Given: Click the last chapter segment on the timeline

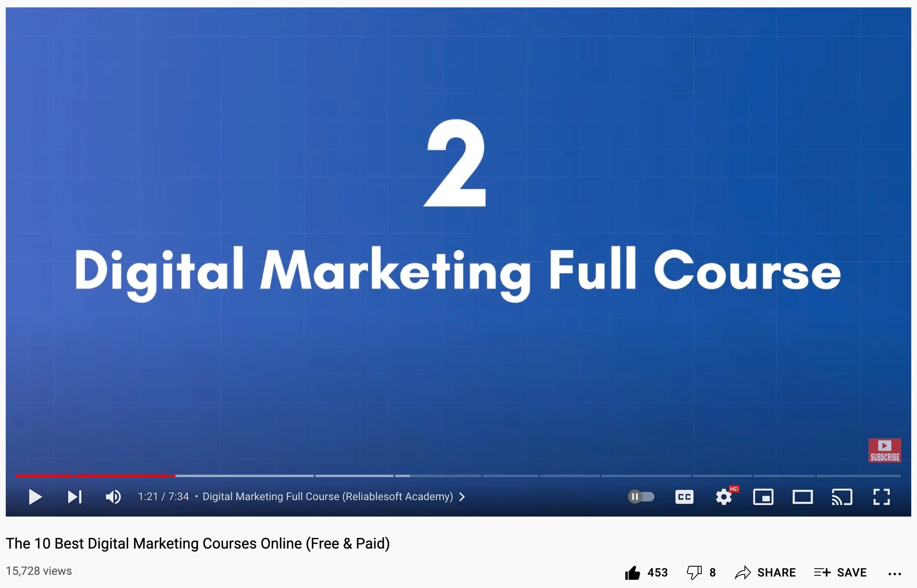Looking at the screenshot, I should 859,476.
